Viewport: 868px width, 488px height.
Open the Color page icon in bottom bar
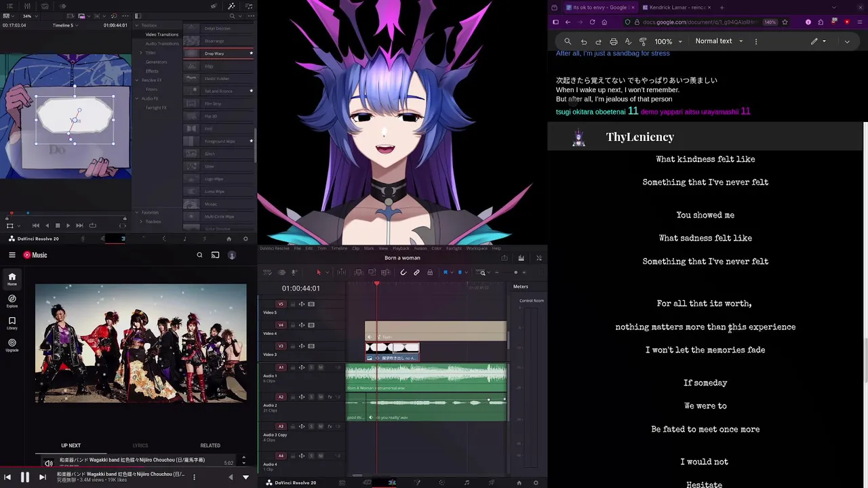click(441, 483)
